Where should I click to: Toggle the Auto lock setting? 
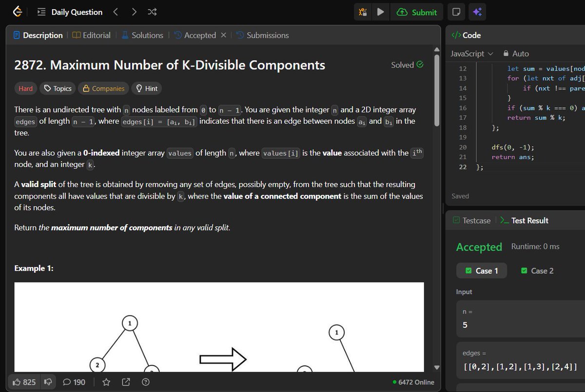point(516,54)
